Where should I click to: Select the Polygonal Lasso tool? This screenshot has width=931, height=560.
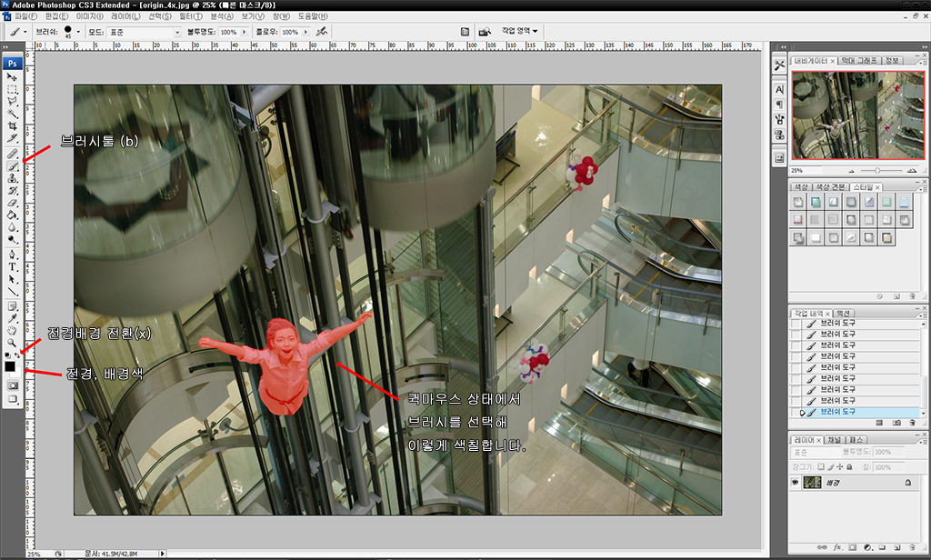[12, 102]
